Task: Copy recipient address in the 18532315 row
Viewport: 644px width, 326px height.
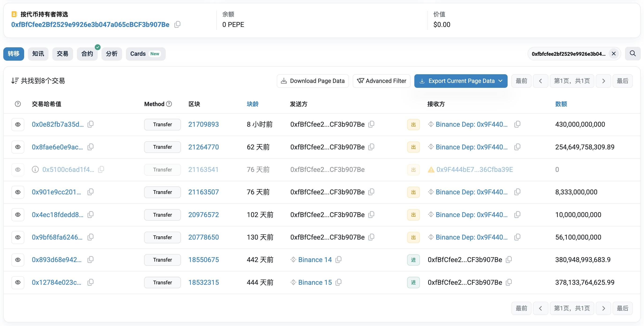Action: (x=509, y=282)
